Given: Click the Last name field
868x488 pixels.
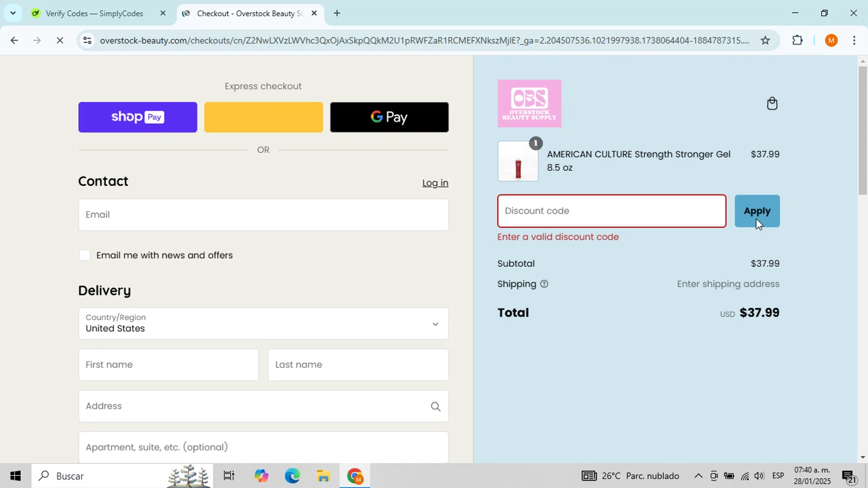Looking at the screenshot, I should point(358,365).
